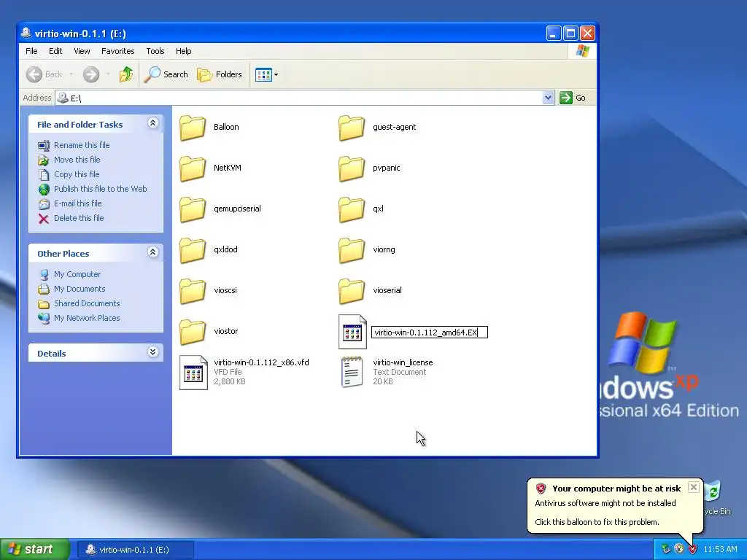Click Delete this file link

pyautogui.click(x=79, y=218)
